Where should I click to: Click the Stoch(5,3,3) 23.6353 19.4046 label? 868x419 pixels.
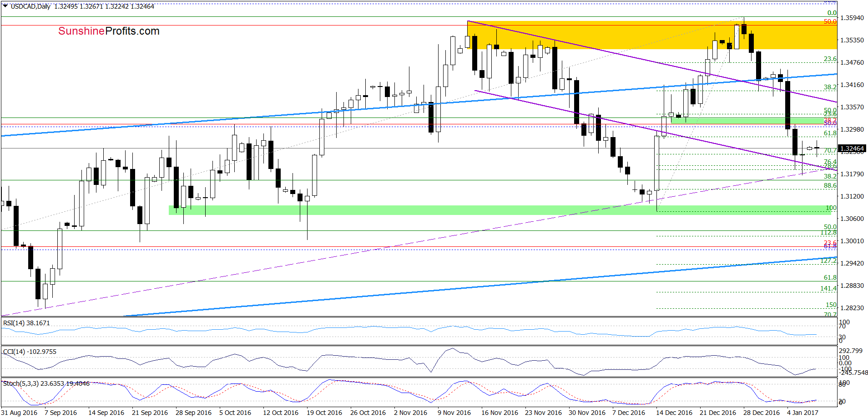(x=46, y=383)
